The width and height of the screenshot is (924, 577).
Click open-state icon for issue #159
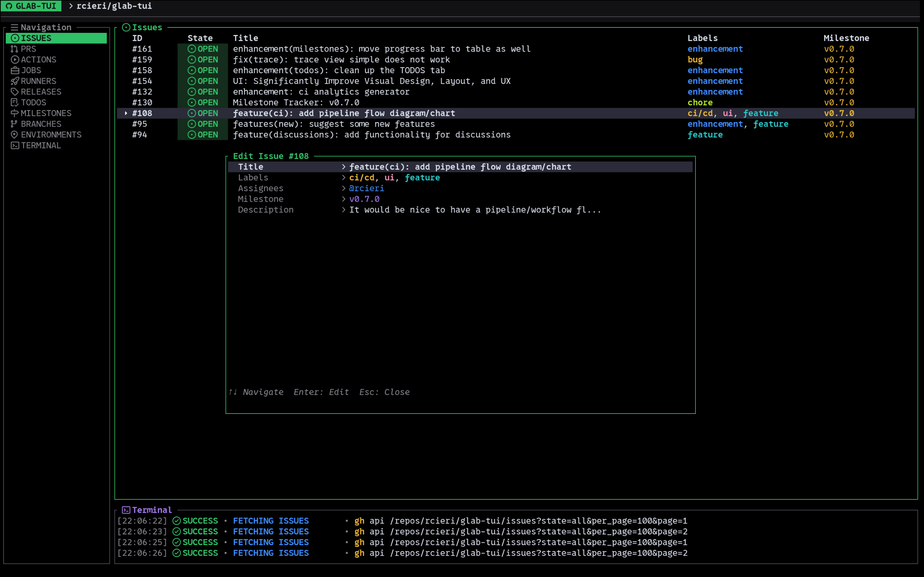(192, 60)
